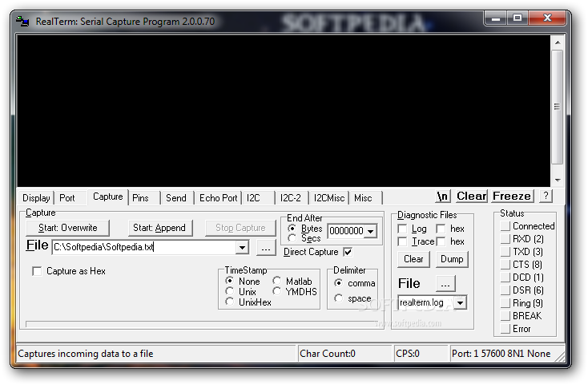This screenshot has height=385, width=588.
Task: Enable the Trace diagnostic checkbox
Action: pyautogui.click(x=402, y=241)
